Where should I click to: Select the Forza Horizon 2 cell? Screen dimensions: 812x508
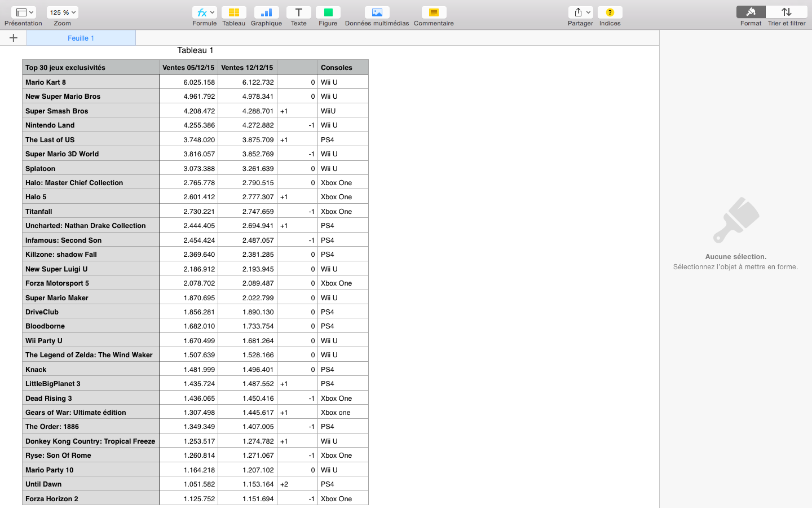click(91, 498)
